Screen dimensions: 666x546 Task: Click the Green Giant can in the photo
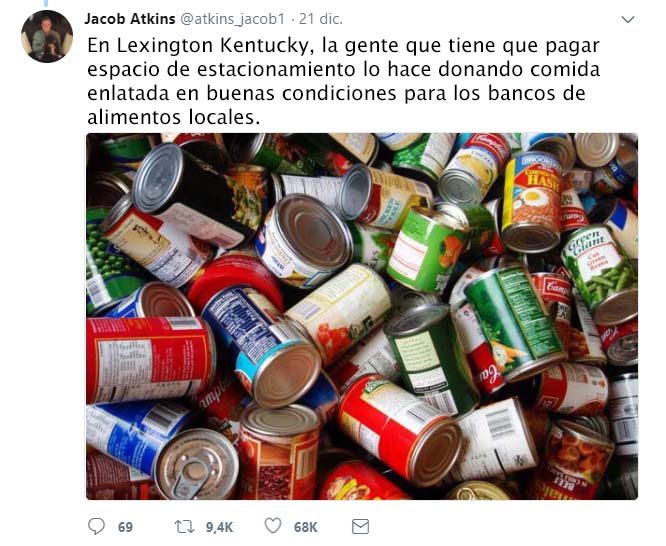pyautogui.click(x=601, y=272)
